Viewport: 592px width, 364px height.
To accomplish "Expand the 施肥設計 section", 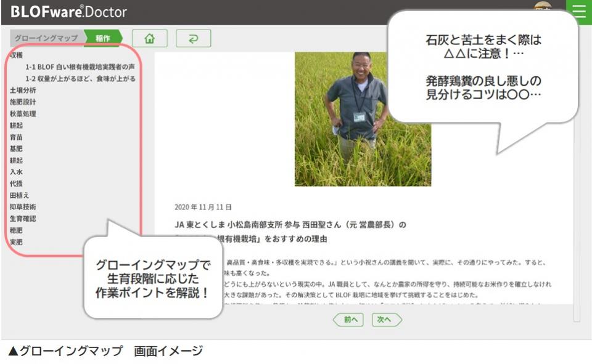I will coord(23,102).
